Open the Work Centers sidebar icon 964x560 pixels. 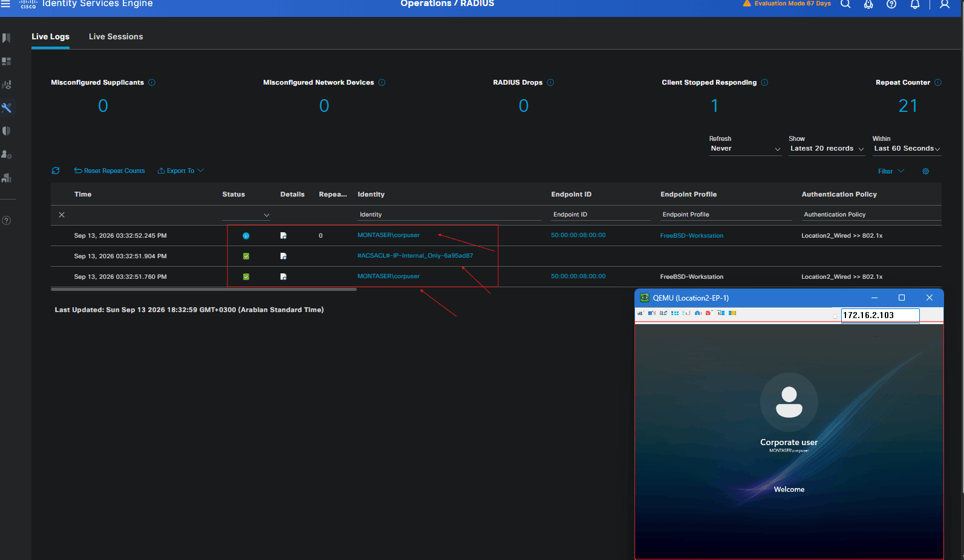pos(7,178)
